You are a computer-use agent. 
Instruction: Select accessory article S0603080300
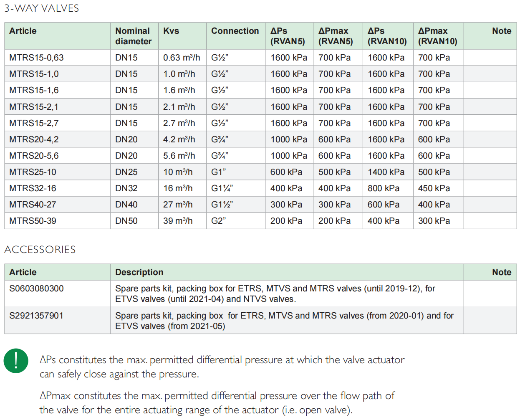click(x=36, y=288)
